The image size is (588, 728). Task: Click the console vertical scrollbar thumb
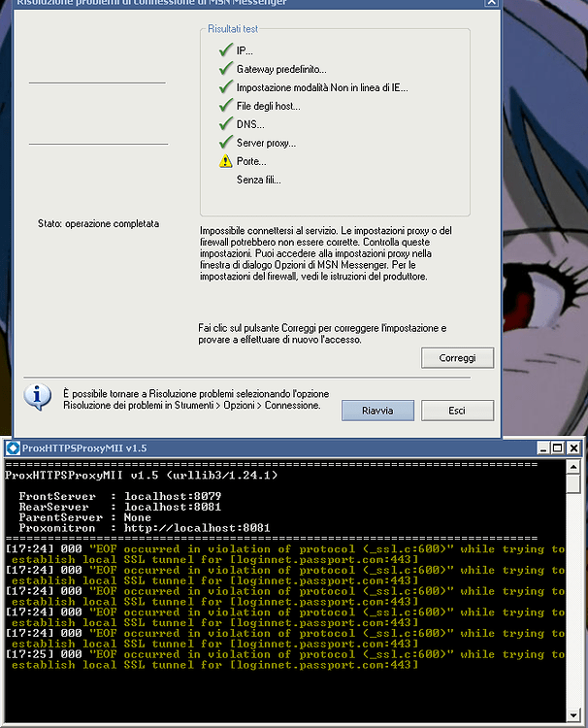tap(573, 483)
